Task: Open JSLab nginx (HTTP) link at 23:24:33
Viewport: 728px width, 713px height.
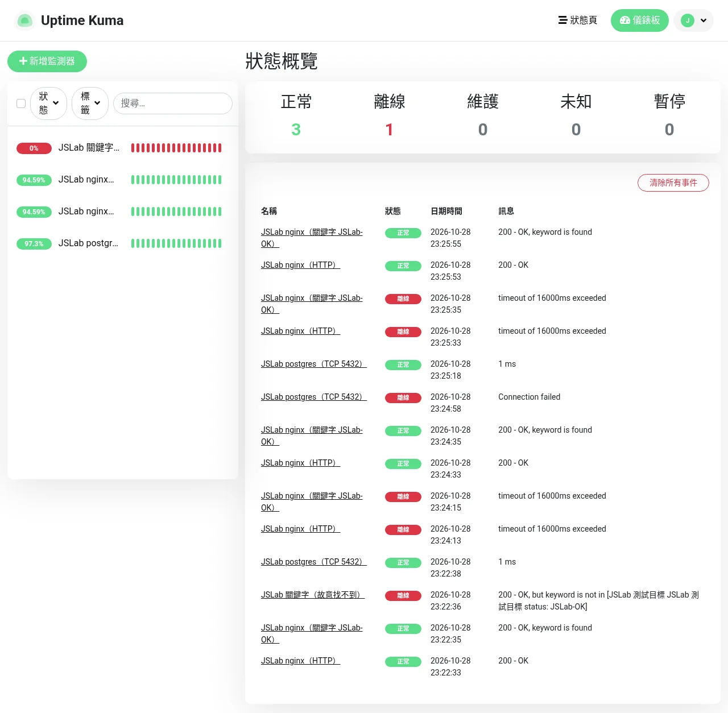Action: coord(300,463)
